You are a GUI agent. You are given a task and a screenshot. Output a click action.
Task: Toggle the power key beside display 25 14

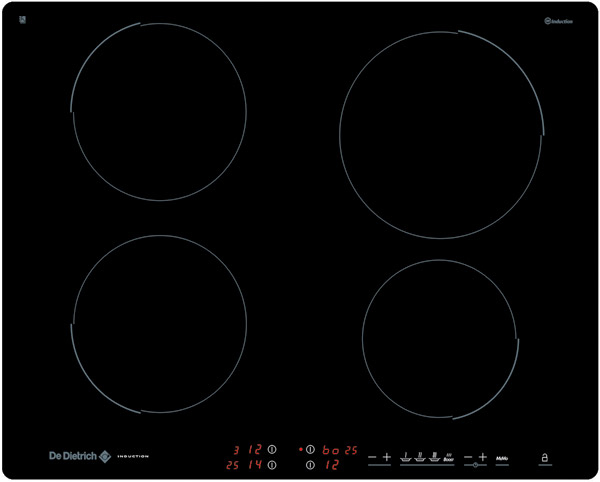pyautogui.click(x=271, y=464)
